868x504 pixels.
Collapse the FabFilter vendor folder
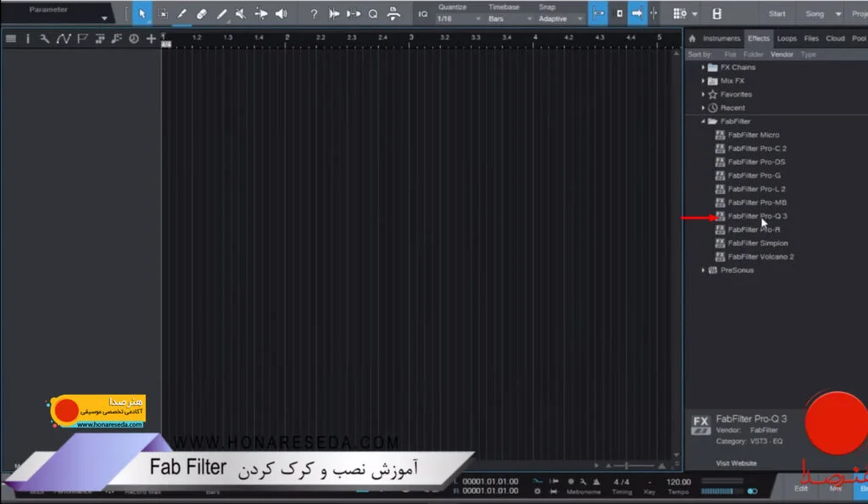point(703,121)
